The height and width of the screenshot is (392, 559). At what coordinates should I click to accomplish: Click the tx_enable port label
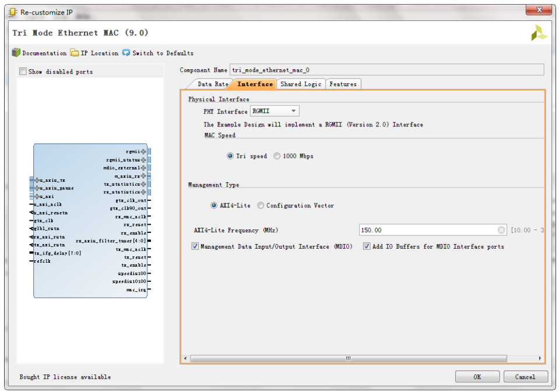coord(133,265)
